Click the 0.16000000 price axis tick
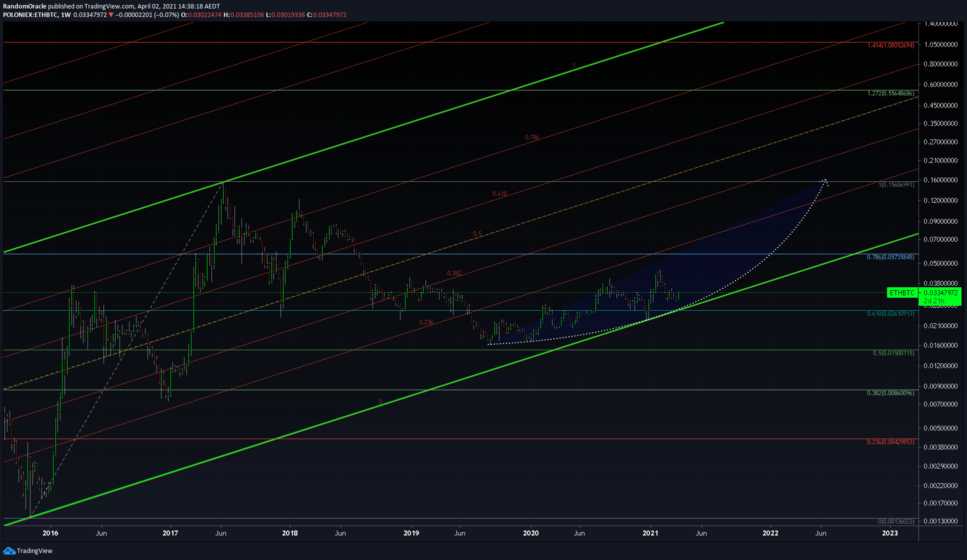This screenshot has width=967, height=560. coord(941,180)
